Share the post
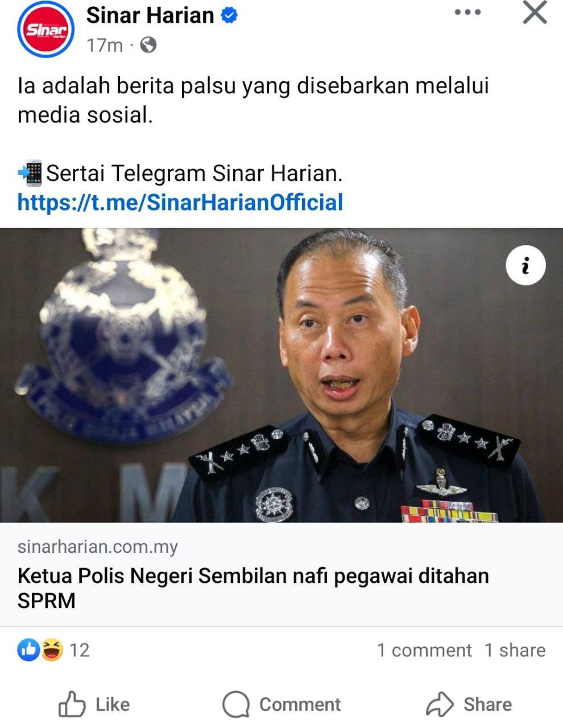 coord(469,704)
